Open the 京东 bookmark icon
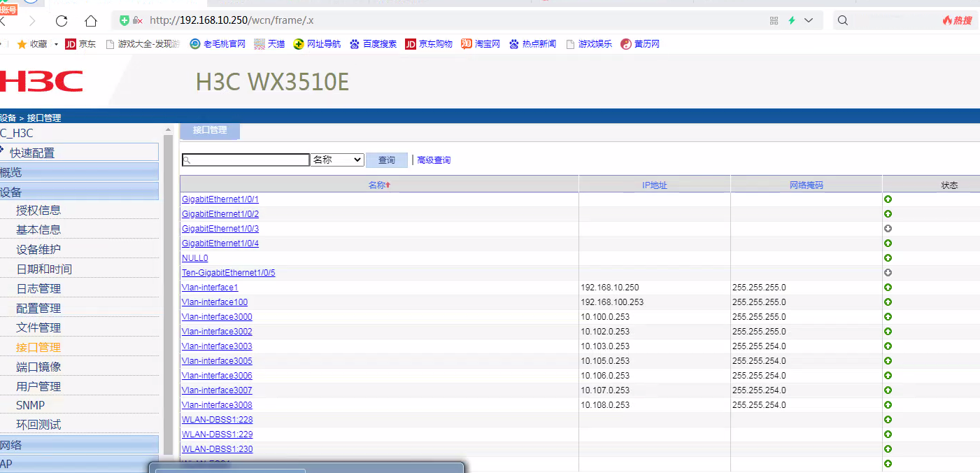980x473 pixels. pyautogui.click(x=71, y=44)
